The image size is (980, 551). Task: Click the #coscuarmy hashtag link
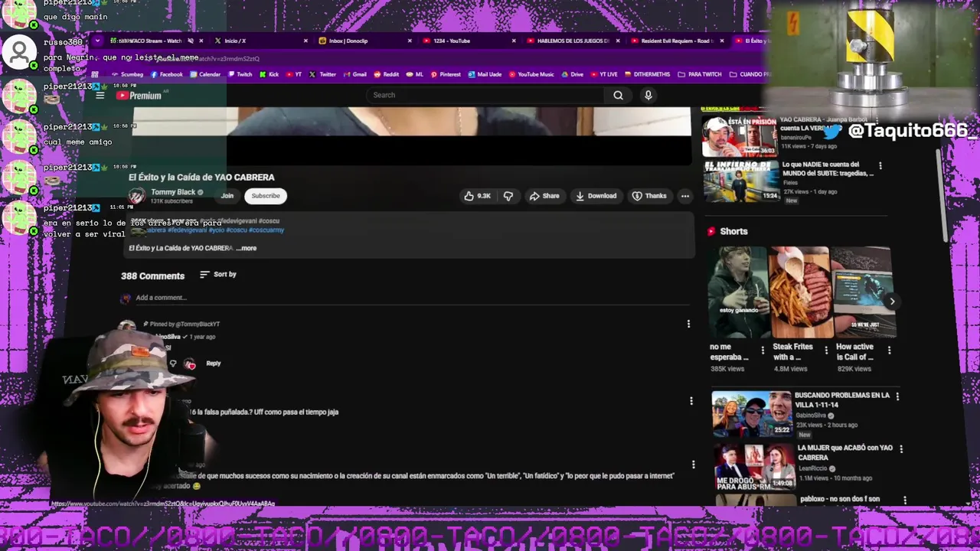pyautogui.click(x=266, y=230)
